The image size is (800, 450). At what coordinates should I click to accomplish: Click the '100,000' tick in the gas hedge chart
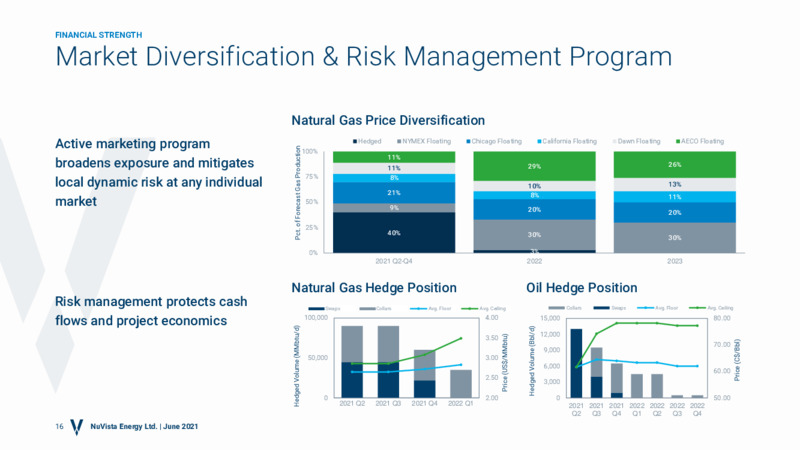pos(316,318)
